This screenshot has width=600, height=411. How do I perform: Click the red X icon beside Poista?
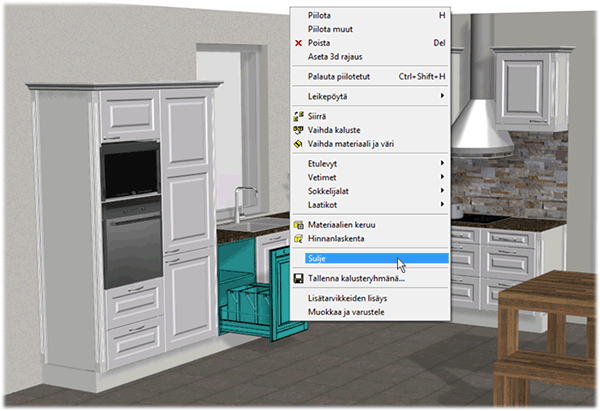298,44
